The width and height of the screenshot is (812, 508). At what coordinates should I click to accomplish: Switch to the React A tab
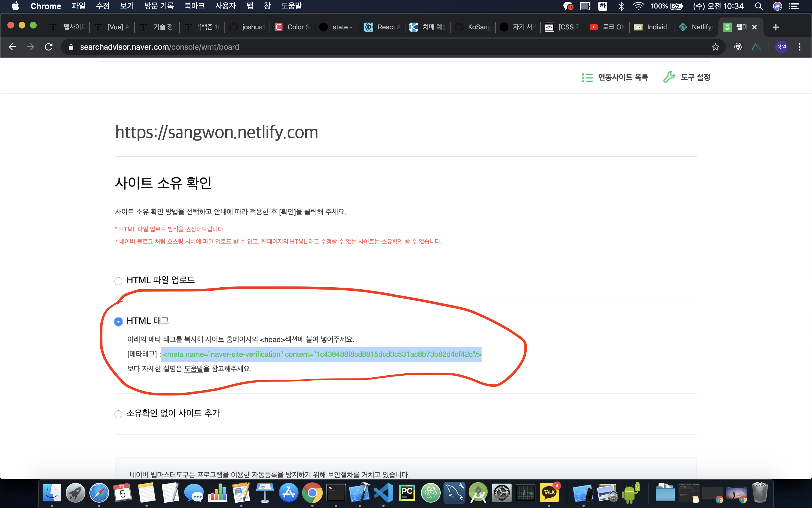(x=383, y=27)
